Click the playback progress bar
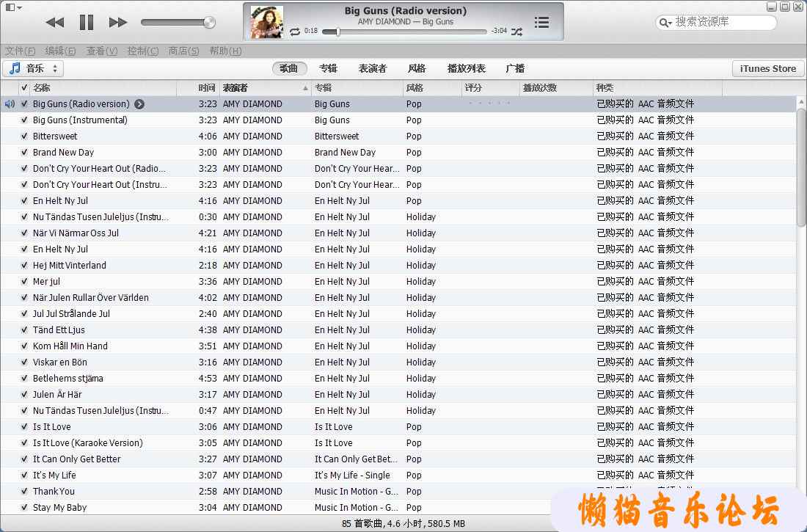 (404, 32)
